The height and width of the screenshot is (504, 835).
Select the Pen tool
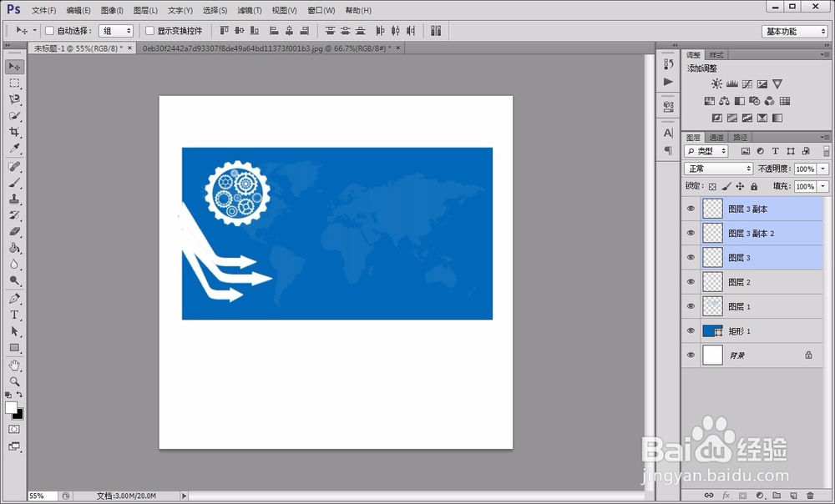(x=14, y=299)
